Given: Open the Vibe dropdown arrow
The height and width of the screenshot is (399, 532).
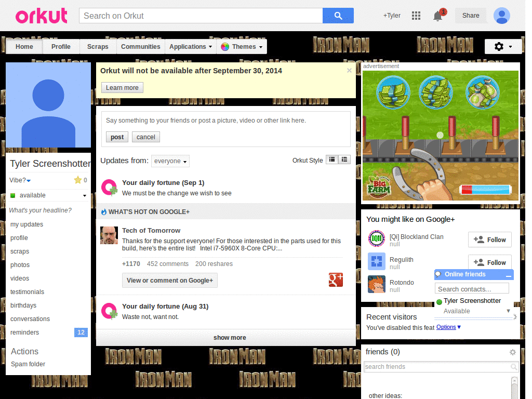Looking at the screenshot, I should 29,180.
